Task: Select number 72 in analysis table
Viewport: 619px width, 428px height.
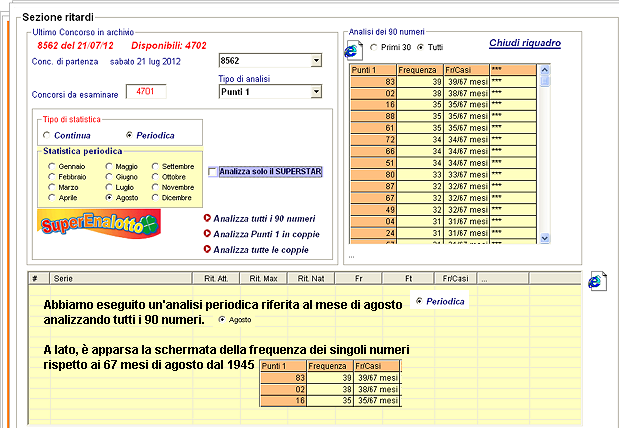Action: click(x=373, y=139)
